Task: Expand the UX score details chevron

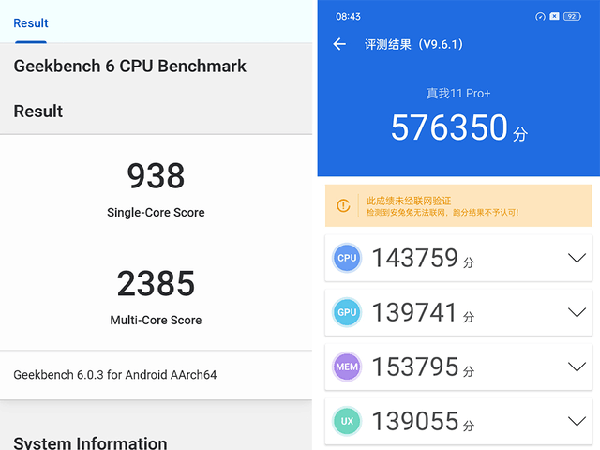Action: click(576, 420)
